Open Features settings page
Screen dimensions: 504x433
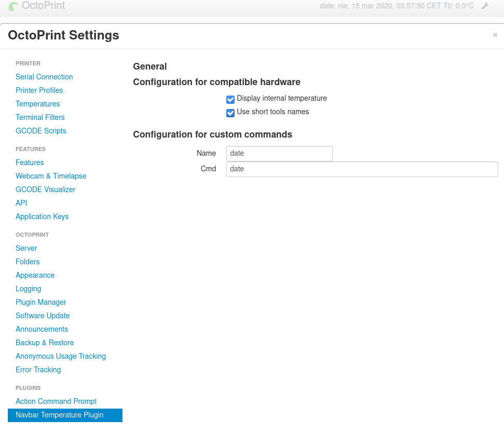(30, 163)
